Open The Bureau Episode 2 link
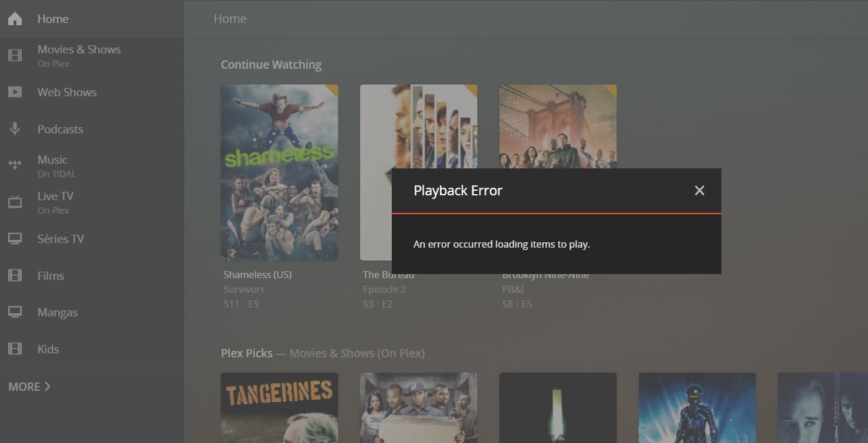Viewport: 868px width, 443px height. [384, 289]
